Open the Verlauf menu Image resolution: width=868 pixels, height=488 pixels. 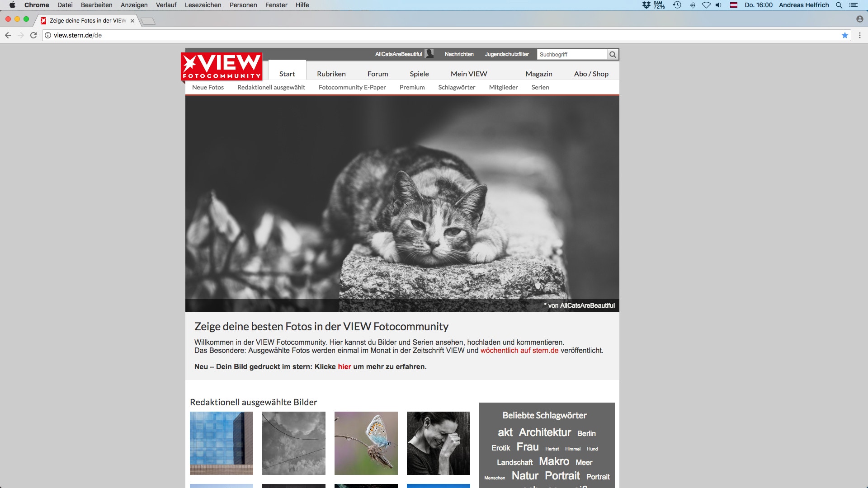166,5
